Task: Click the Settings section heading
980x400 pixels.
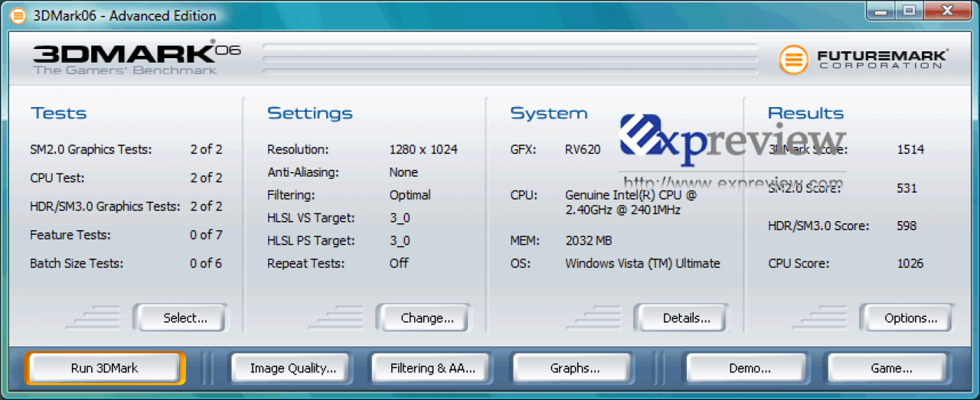Action: (309, 113)
